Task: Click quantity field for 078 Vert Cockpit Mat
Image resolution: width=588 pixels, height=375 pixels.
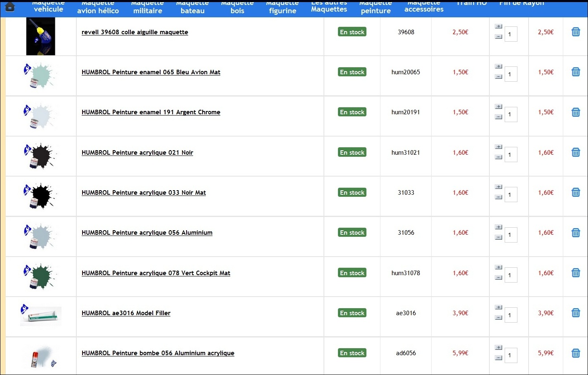Action: click(x=511, y=275)
